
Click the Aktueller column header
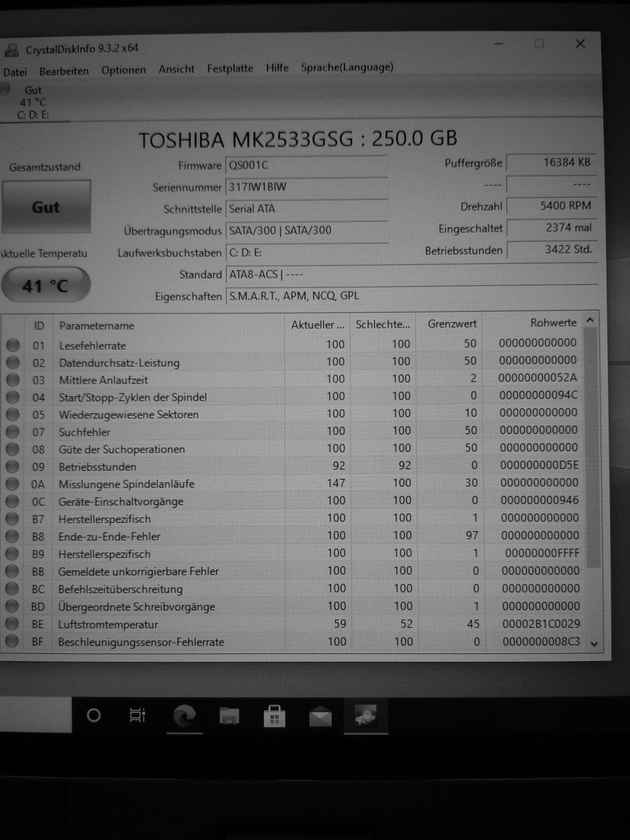pyautogui.click(x=318, y=325)
